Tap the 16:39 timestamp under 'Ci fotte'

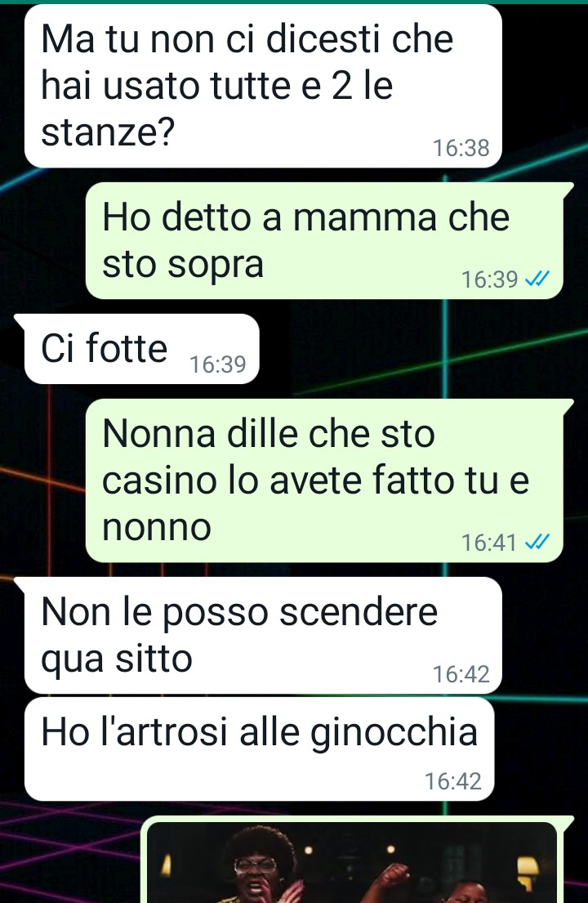217,364
